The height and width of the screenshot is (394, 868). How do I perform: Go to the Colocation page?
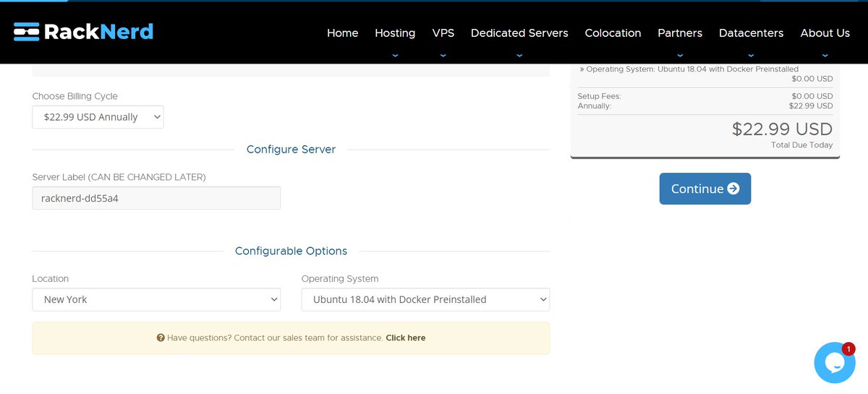tap(613, 33)
